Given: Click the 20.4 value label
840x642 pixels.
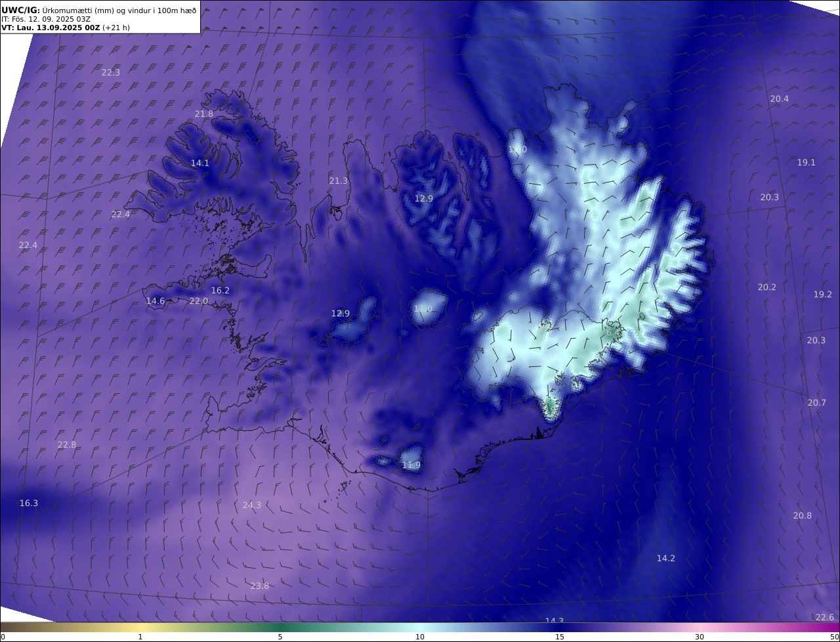Looking at the screenshot, I should click(780, 98).
